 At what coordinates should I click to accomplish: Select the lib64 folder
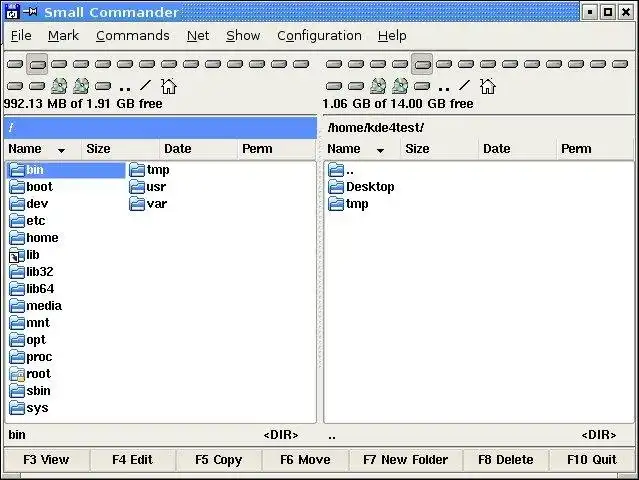click(x=31, y=289)
